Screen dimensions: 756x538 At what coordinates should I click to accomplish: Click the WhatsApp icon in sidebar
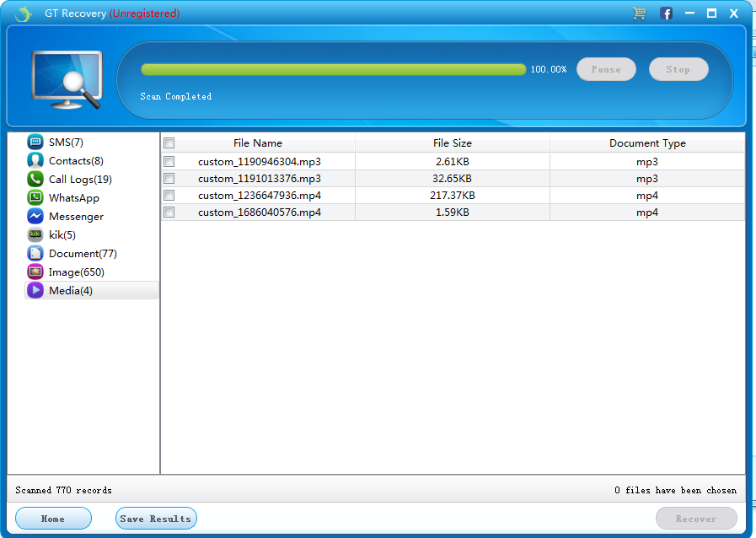(x=35, y=197)
